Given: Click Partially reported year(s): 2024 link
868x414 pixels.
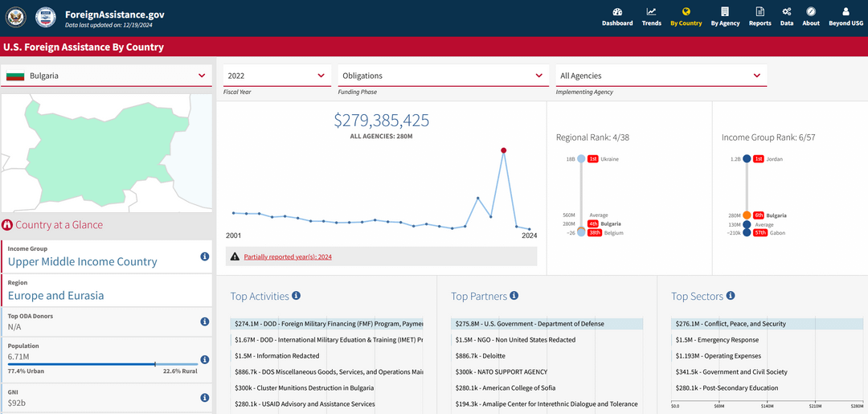Looking at the screenshot, I should click(288, 256).
